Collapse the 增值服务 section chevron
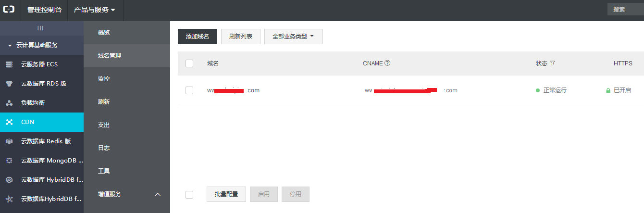644x213 pixels. [157, 194]
